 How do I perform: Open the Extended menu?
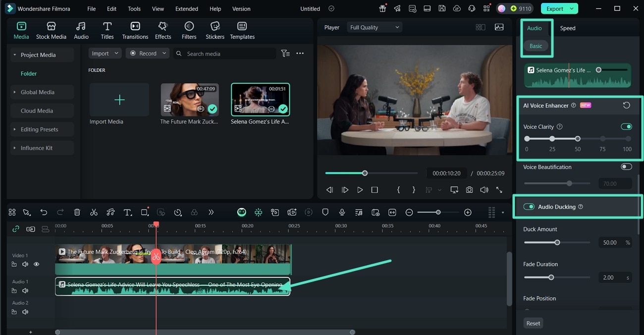187,9
